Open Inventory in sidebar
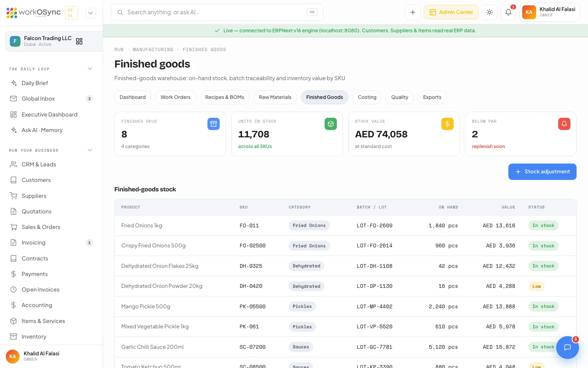This screenshot has height=368, width=588. pos(51,337)
